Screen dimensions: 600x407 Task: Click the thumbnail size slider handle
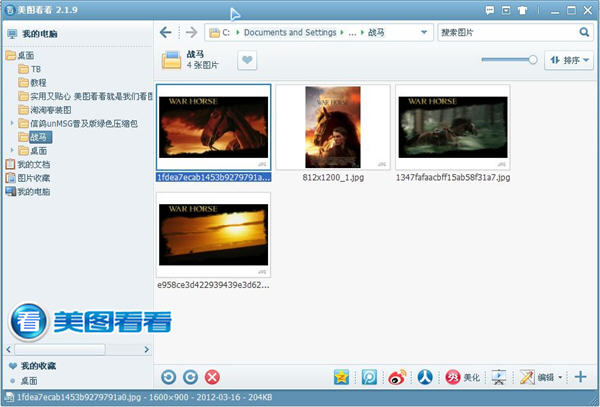pyautogui.click(x=532, y=60)
